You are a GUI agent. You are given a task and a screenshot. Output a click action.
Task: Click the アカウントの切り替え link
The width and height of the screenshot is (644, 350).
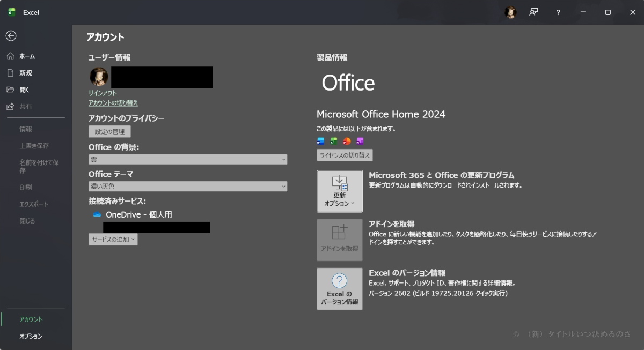[x=113, y=103]
